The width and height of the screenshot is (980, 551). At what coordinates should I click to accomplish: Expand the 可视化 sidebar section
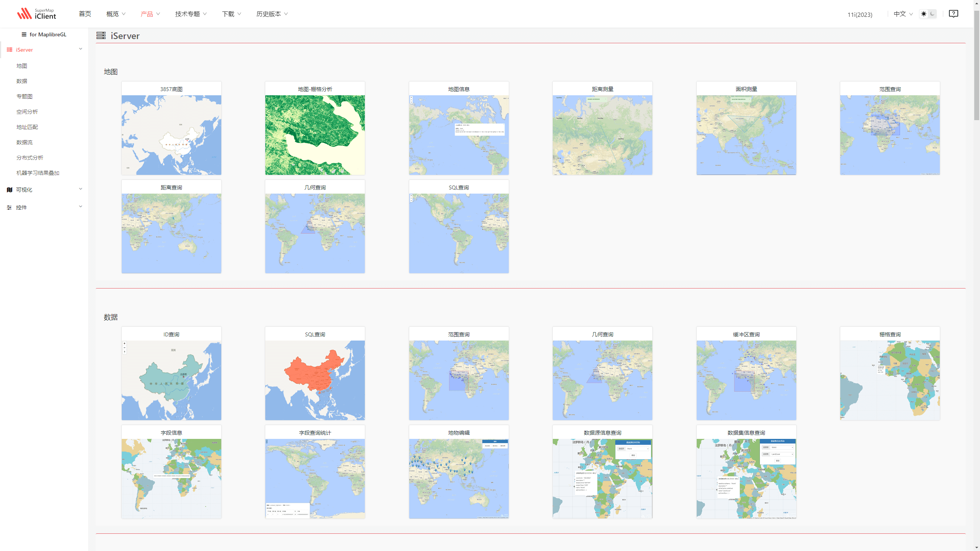click(x=80, y=189)
